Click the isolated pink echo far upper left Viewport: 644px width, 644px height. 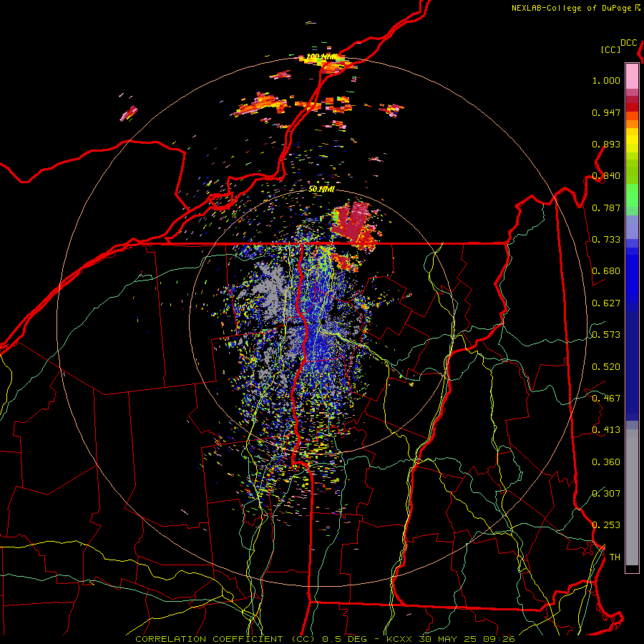coord(129,113)
